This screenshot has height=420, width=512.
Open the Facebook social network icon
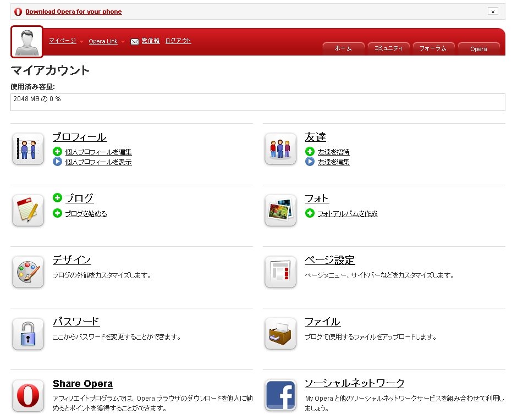280,395
